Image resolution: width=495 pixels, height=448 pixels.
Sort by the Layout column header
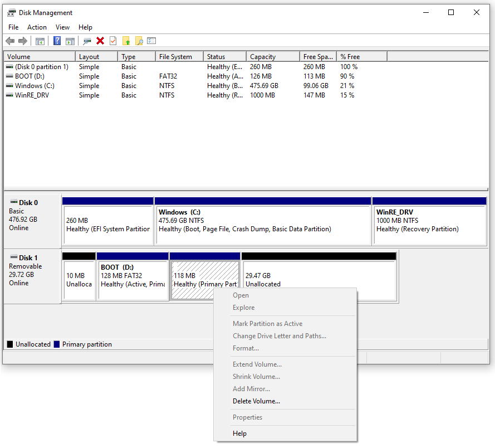pyautogui.click(x=96, y=56)
